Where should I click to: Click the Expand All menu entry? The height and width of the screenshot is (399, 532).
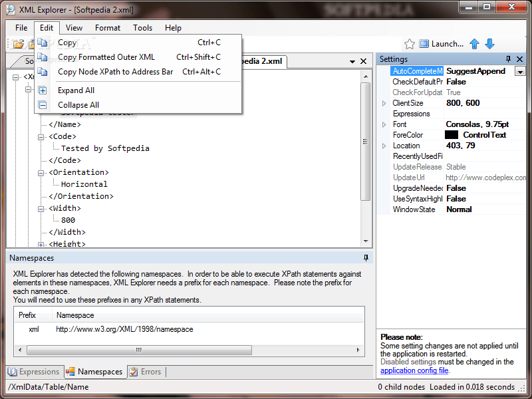76,90
